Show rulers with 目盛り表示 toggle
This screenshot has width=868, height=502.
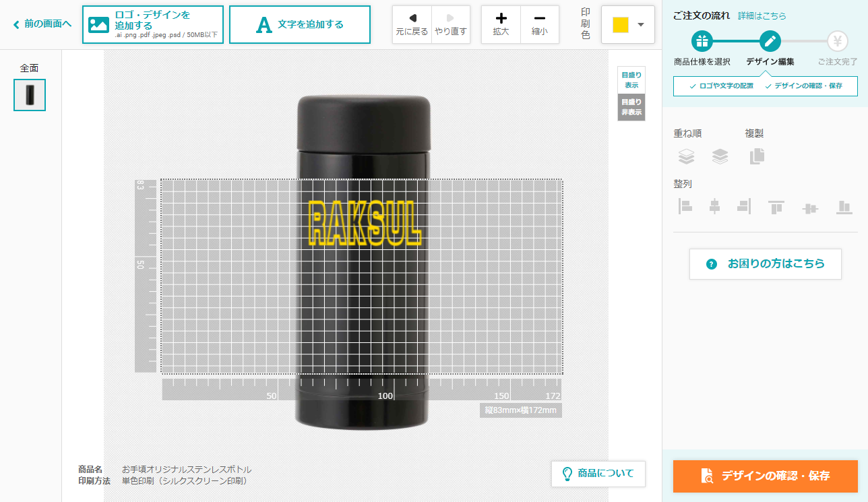[631, 80]
